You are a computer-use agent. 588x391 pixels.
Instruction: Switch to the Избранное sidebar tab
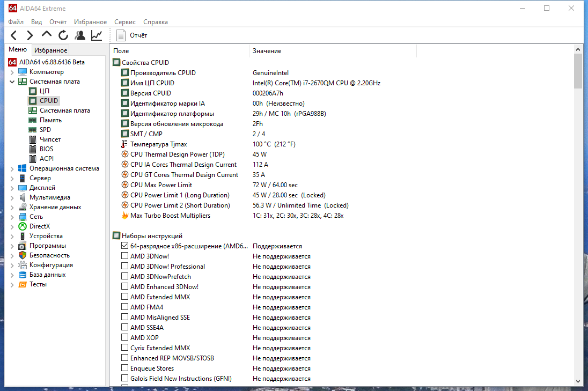pyautogui.click(x=50, y=50)
